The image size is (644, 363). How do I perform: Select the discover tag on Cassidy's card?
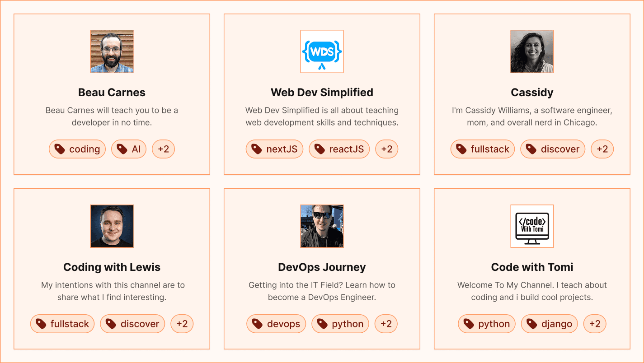pyautogui.click(x=553, y=149)
